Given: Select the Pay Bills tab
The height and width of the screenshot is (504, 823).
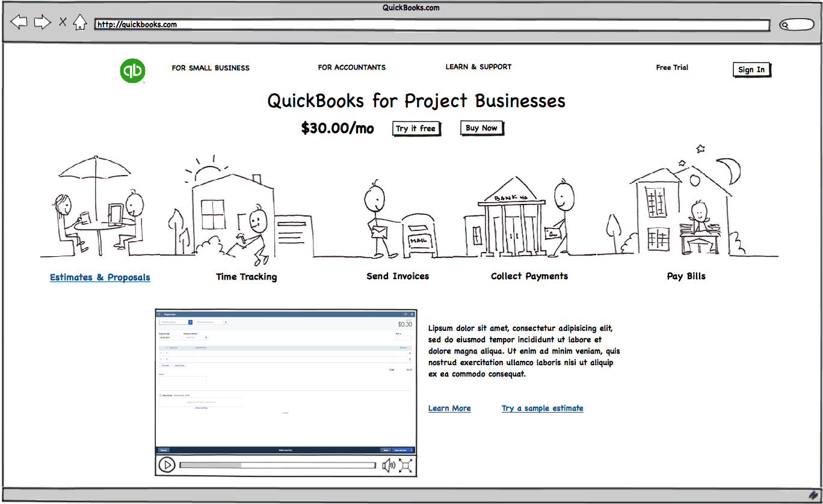Looking at the screenshot, I should coord(686,276).
